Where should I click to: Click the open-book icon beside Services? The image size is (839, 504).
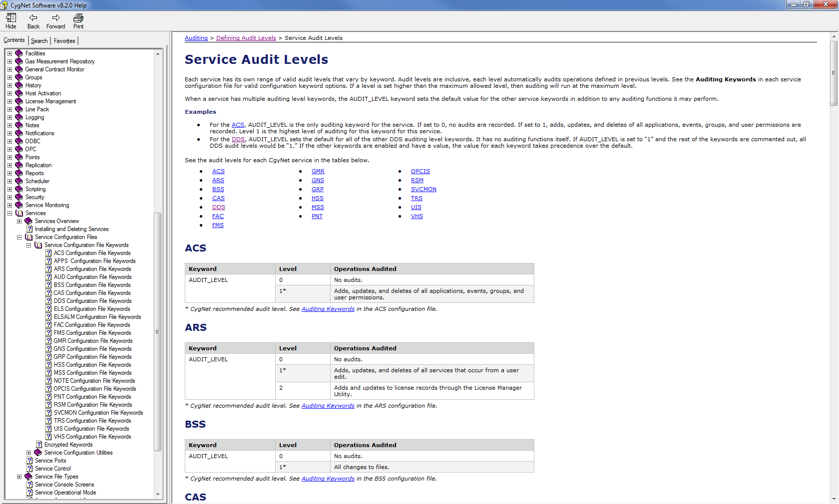pos(19,213)
